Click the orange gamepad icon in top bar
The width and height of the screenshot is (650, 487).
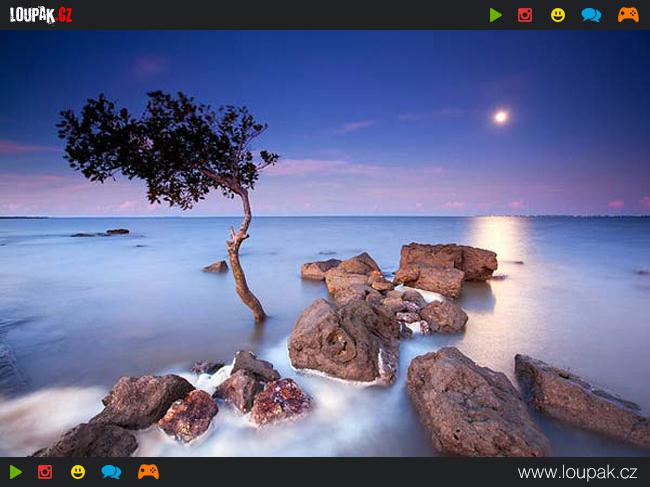point(628,15)
